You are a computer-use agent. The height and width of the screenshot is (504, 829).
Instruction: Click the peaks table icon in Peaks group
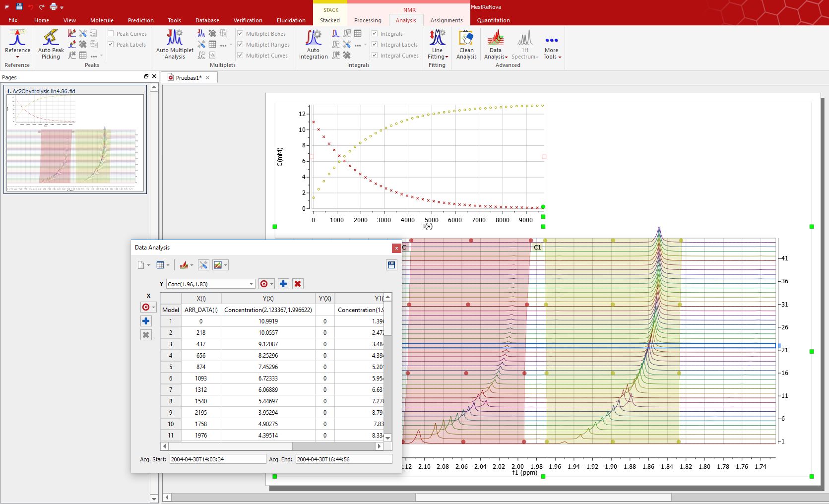[x=83, y=55]
